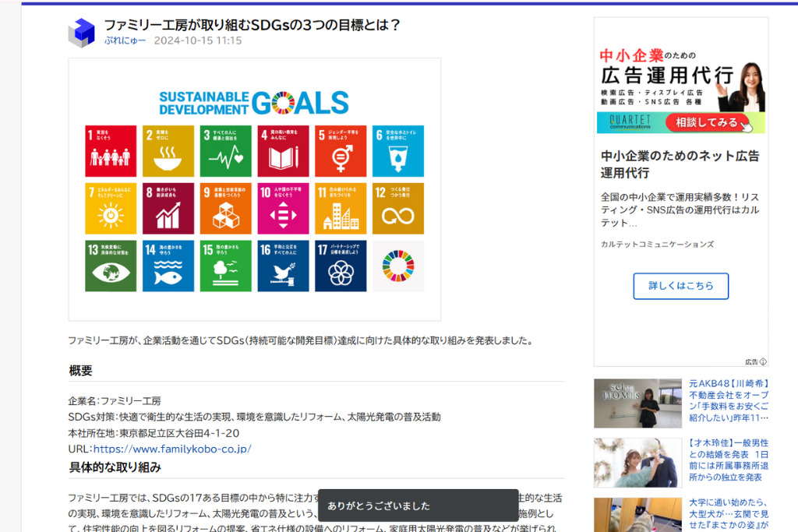This screenshot has height=532, width=798.
Task: Click the 川崎希 news thumbnail image
Action: click(x=637, y=403)
